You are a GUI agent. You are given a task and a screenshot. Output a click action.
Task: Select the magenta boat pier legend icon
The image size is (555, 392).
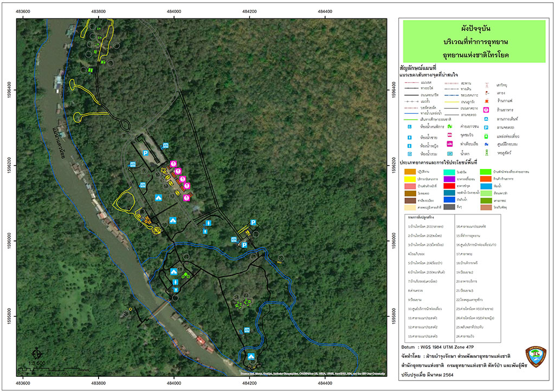pyautogui.click(x=449, y=144)
